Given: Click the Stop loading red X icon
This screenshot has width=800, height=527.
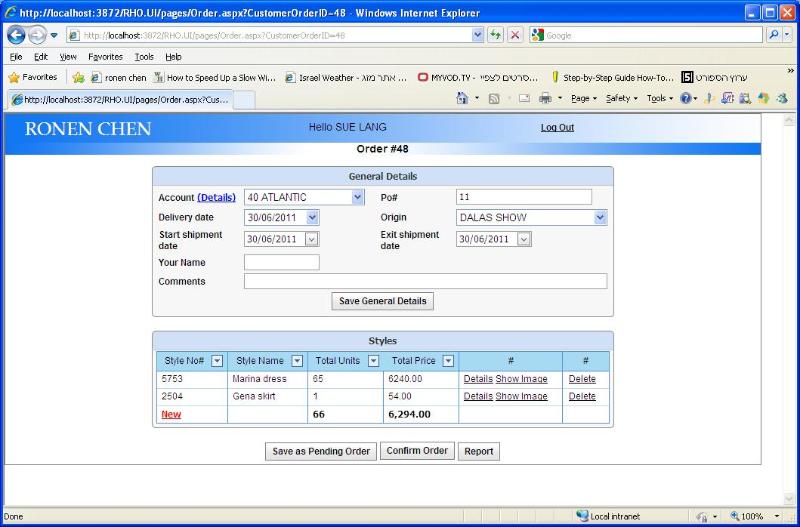Looking at the screenshot, I should click(x=515, y=35).
